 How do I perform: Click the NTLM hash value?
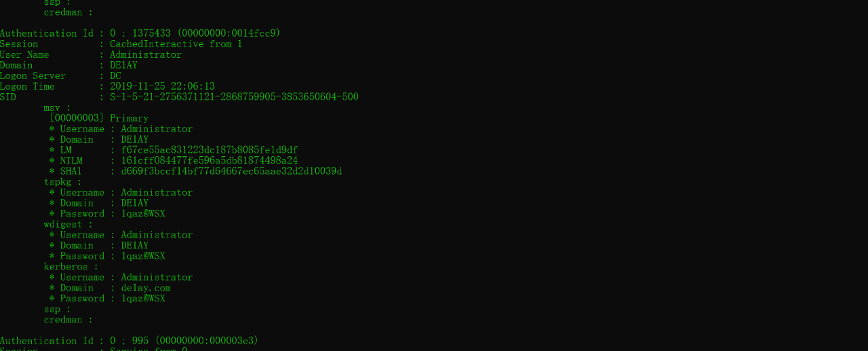210,161
